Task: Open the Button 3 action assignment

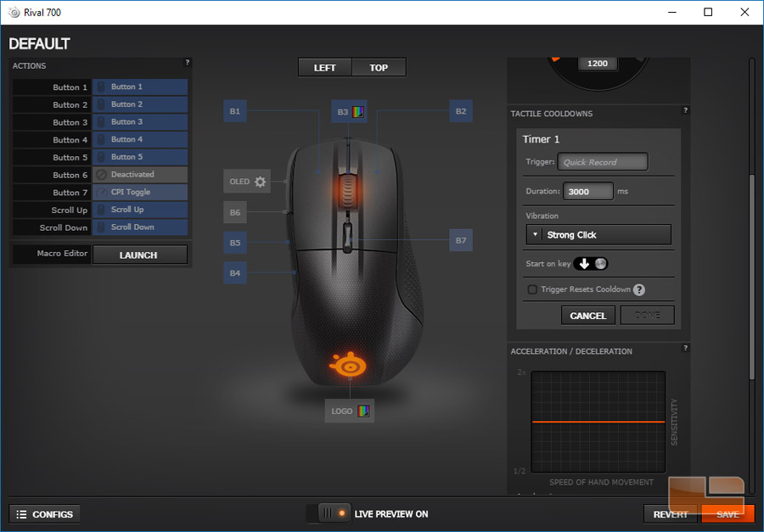Action: point(140,122)
